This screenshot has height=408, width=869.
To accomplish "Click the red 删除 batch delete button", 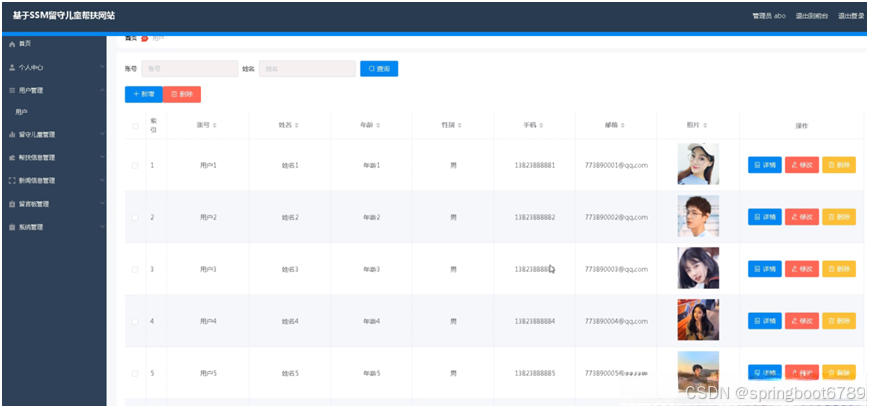I will 182,94.
